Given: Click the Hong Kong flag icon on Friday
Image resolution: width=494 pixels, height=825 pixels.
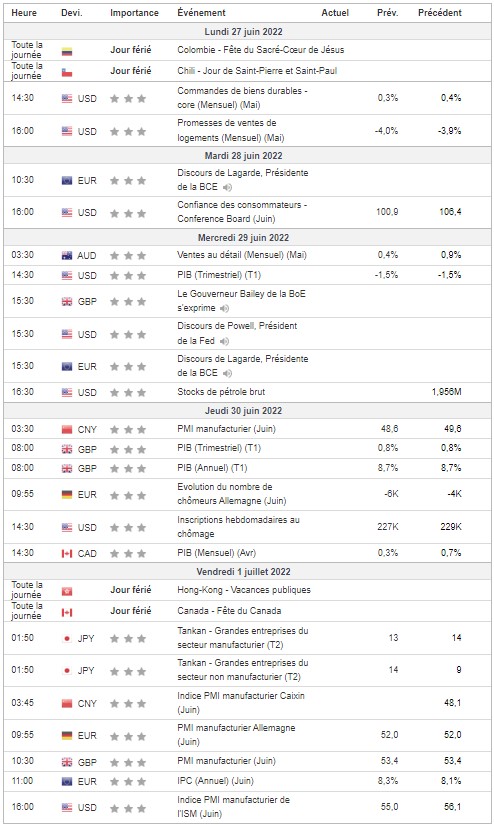Looking at the screenshot, I should (67, 591).
